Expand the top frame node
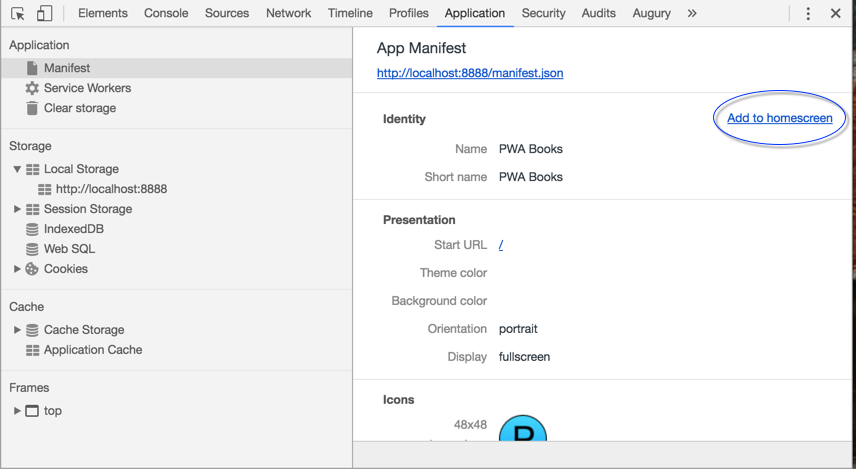 point(17,411)
